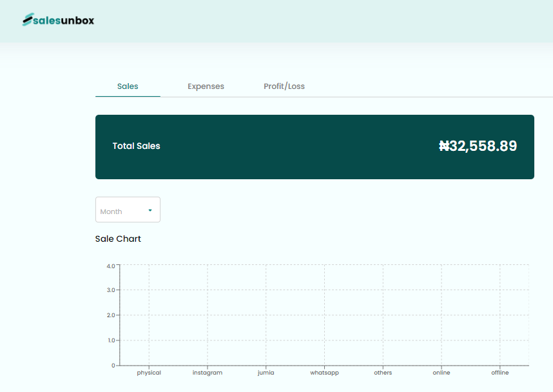Screen dimensions: 553x392
Task: Switch to the Sales tab
Action: point(128,86)
